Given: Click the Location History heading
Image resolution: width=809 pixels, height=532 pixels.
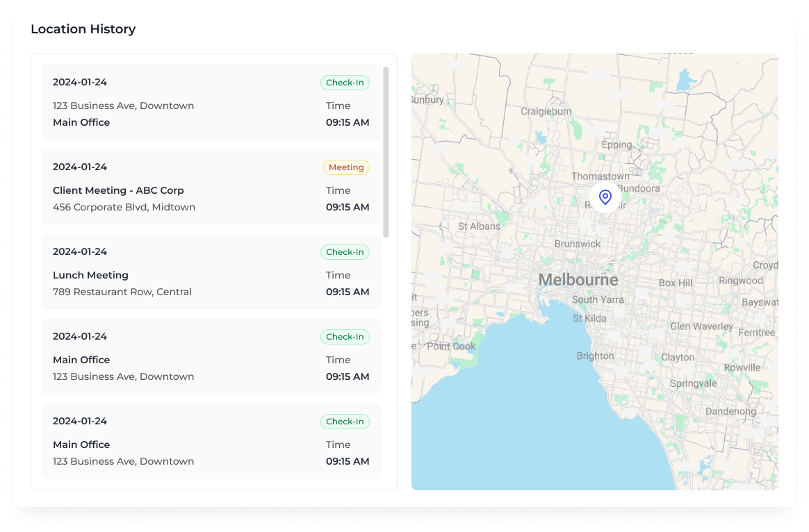Looking at the screenshot, I should tap(83, 29).
